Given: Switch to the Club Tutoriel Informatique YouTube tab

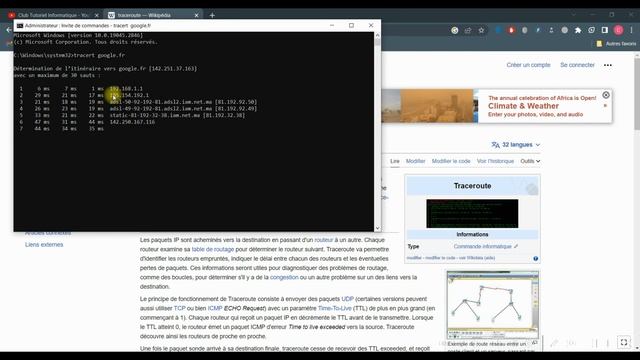Looking at the screenshot, I should tap(53, 15).
